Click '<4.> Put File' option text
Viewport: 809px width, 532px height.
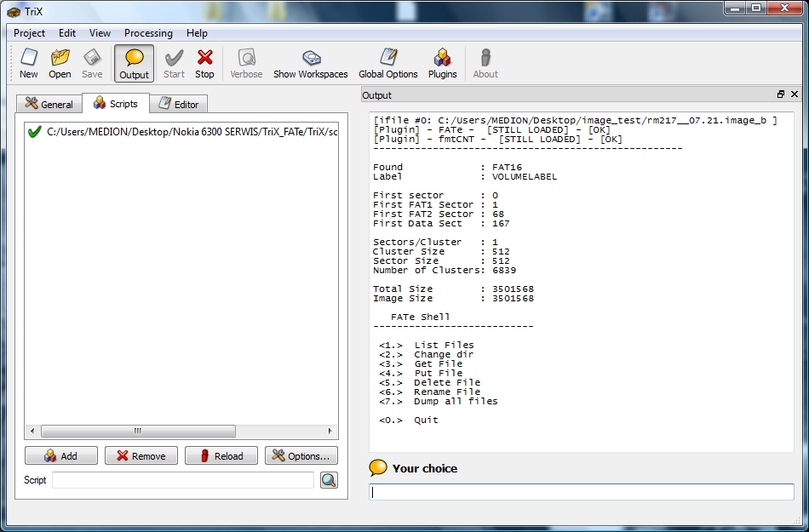click(x=421, y=373)
